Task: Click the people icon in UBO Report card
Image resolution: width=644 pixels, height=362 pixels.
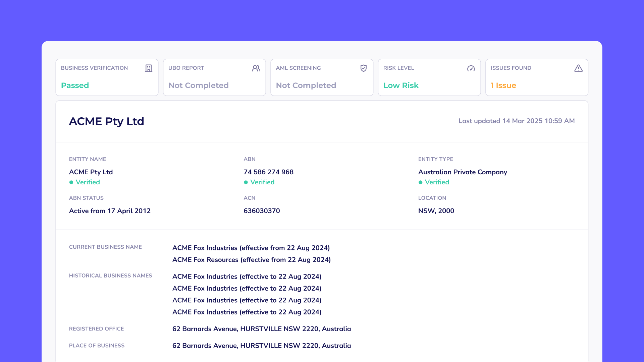Action: coord(256,68)
